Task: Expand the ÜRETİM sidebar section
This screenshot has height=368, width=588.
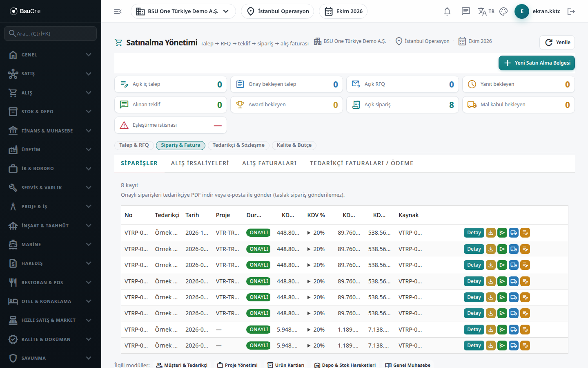Action: [51, 150]
